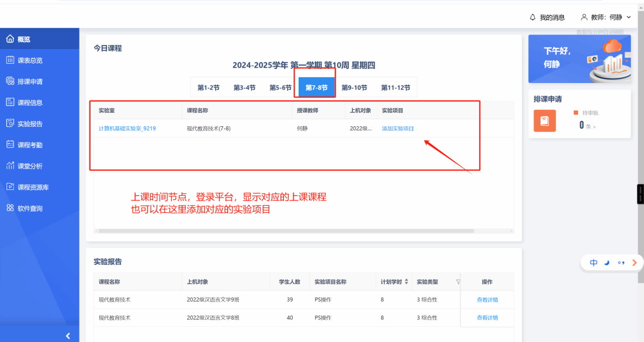Select the 第3-4节 period tab
644x342 pixels.
244,88
